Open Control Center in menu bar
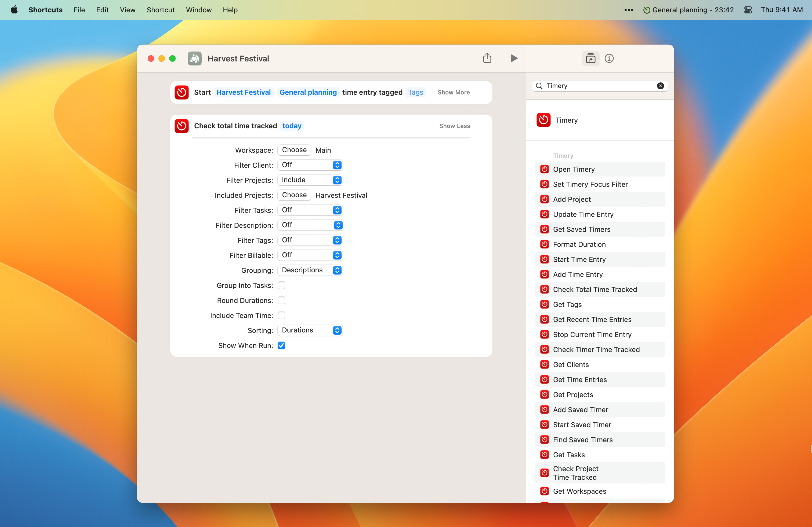 [x=748, y=10]
